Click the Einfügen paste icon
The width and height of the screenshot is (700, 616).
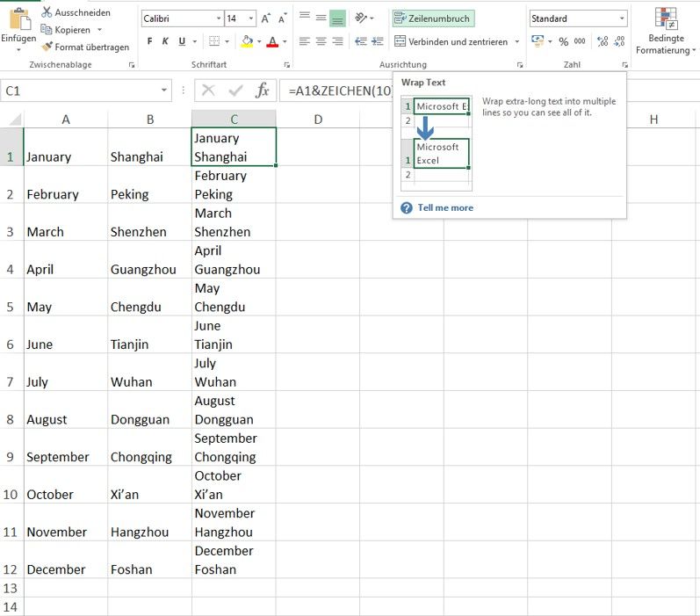[x=20, y=18]
